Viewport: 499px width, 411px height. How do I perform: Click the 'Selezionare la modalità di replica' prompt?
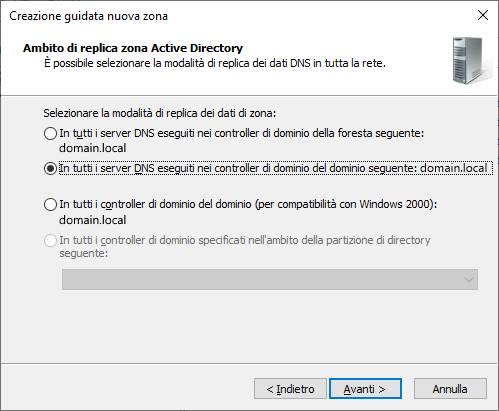[160, 113]
